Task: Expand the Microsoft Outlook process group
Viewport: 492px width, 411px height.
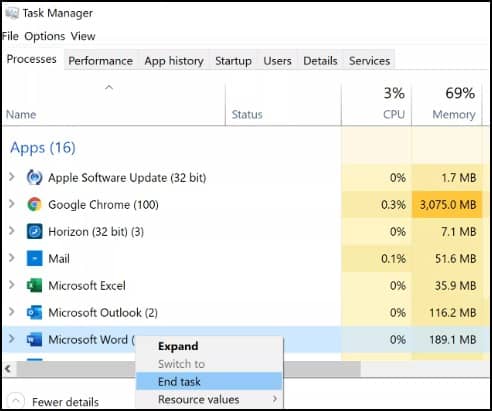Action: 12,312
